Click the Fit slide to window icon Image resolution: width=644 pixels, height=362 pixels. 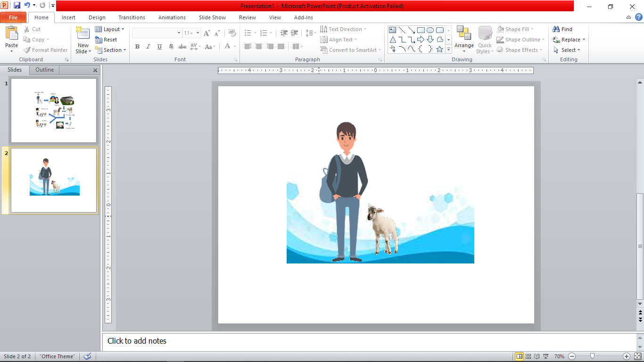[637, 356]
